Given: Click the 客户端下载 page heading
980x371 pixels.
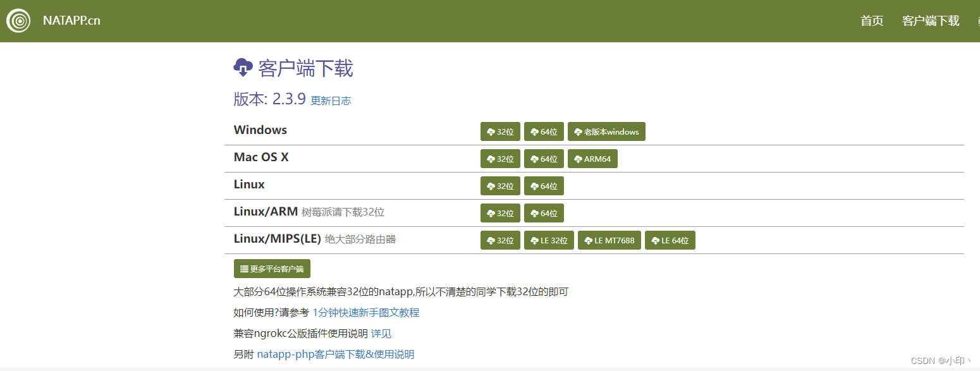Looking at the screenshot, I should click(306, 68).
